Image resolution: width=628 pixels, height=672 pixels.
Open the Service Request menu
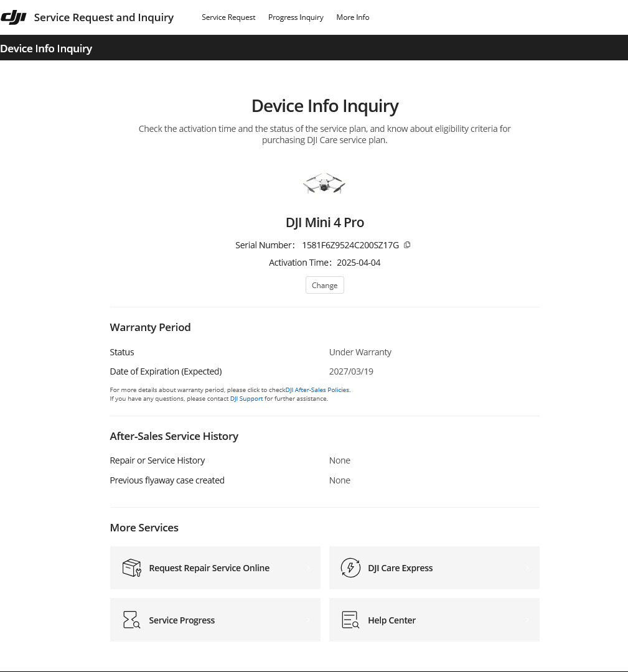(228, 17)
